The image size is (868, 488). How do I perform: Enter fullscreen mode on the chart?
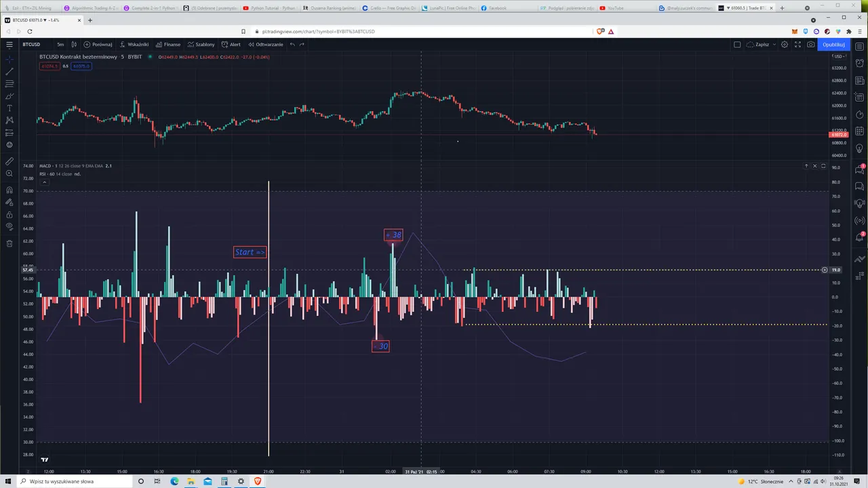click(797, 44)
